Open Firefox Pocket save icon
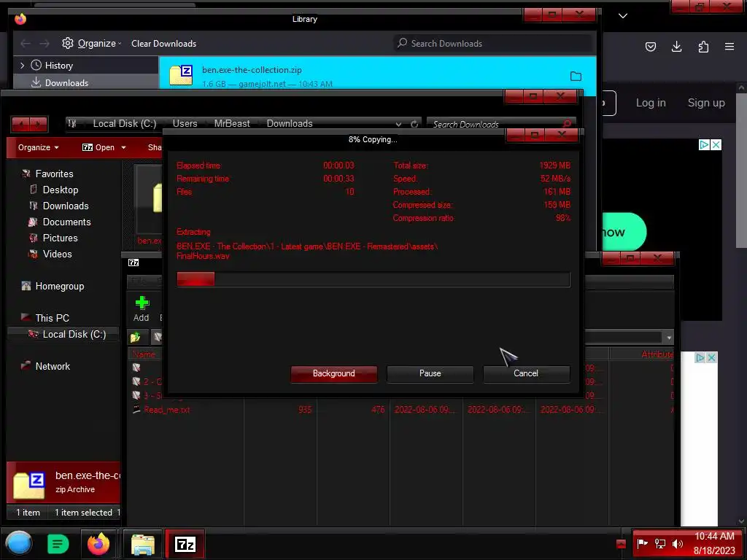The height and width of the screenshot is (560, 747). point(650,47)
